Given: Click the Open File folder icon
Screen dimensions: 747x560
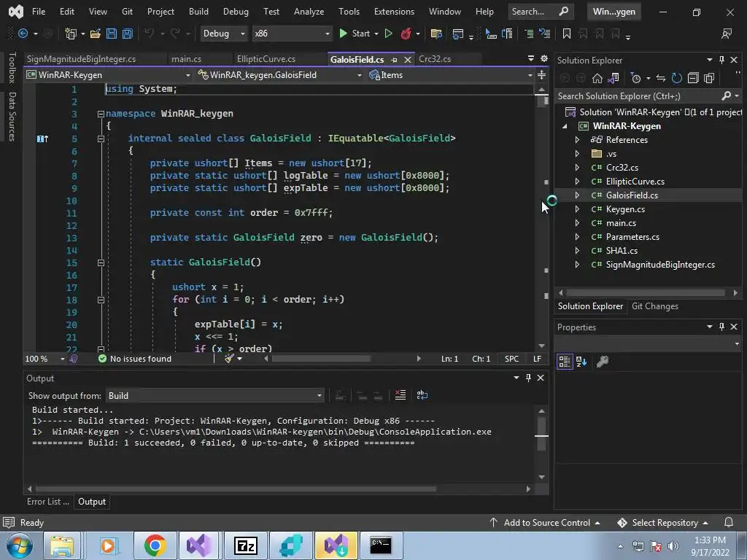Looking at the screenshot, I should click(96, 34).
